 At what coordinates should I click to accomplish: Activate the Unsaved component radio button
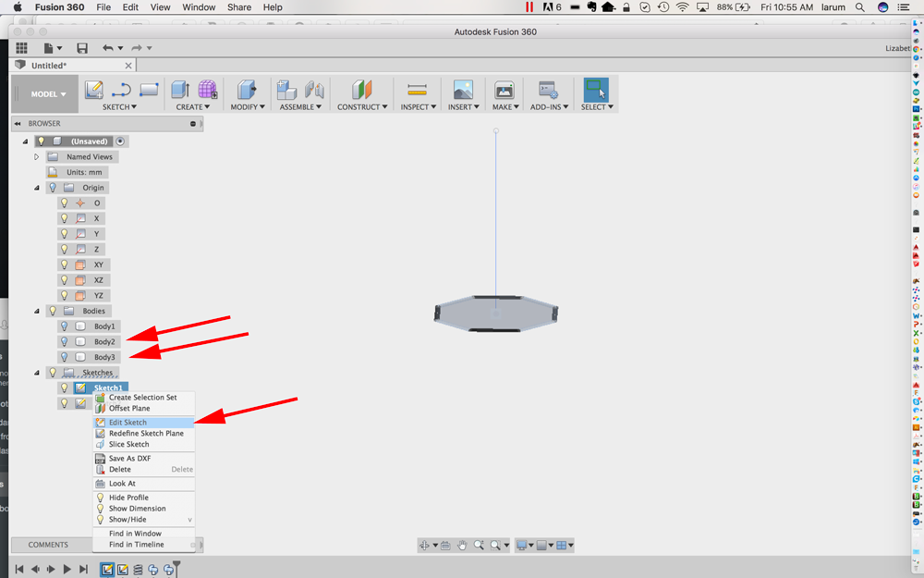tap(120, 141)
